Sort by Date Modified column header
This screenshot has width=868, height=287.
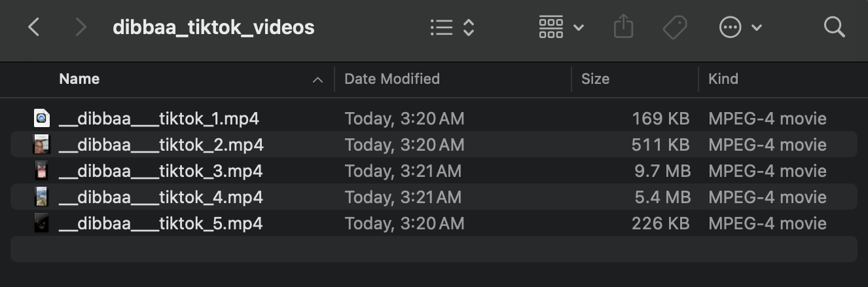[x=392, y=79]
